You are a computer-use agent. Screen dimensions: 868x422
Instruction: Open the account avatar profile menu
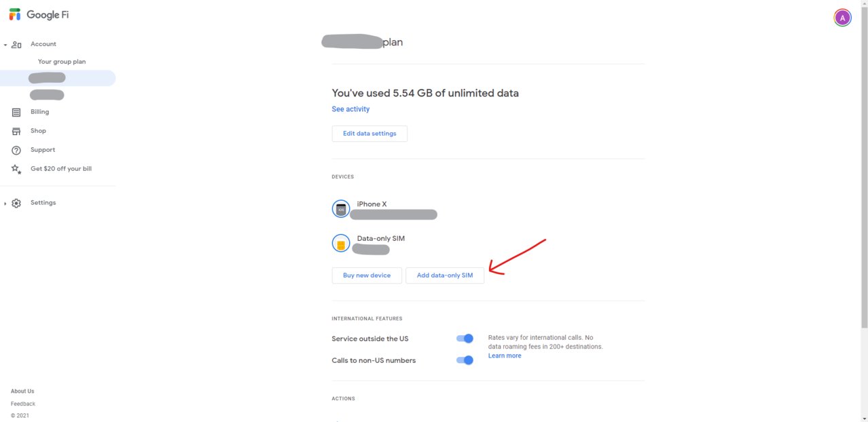pyautogui.click(x=842, y=18)
